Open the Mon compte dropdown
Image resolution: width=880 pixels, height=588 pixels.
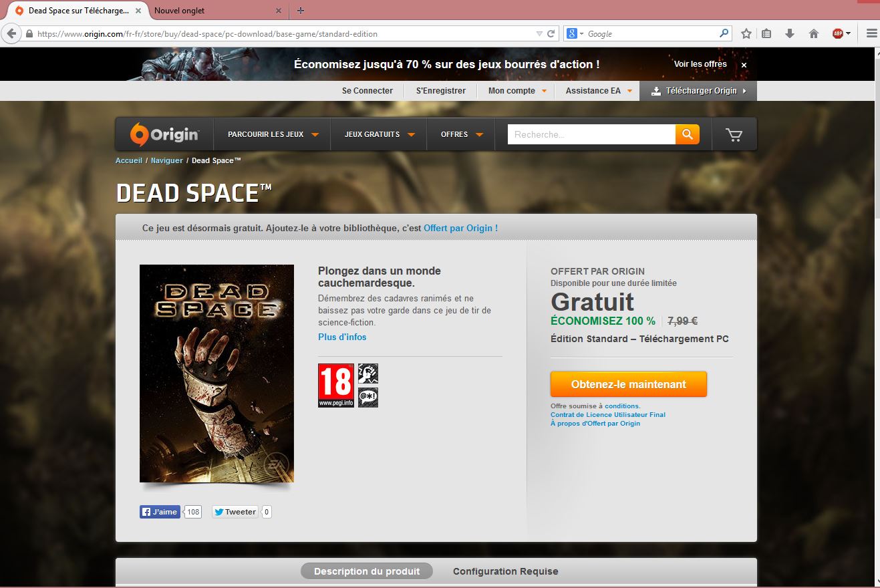click(x=517, y=91)
